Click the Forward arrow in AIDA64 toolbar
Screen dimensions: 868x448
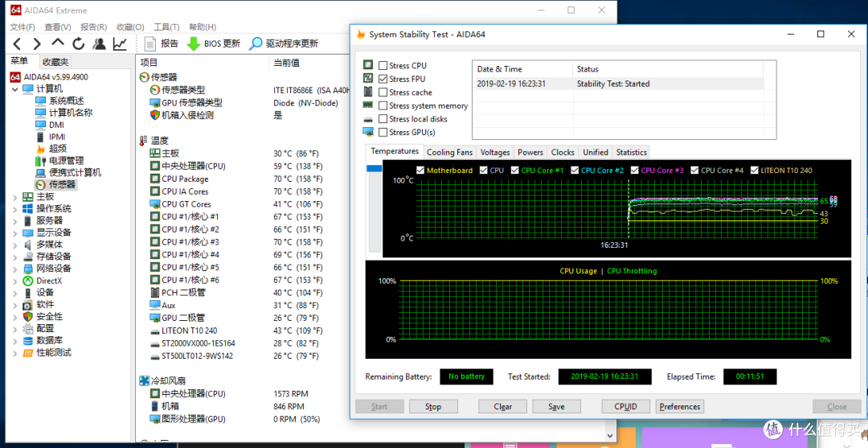point(36,43)
